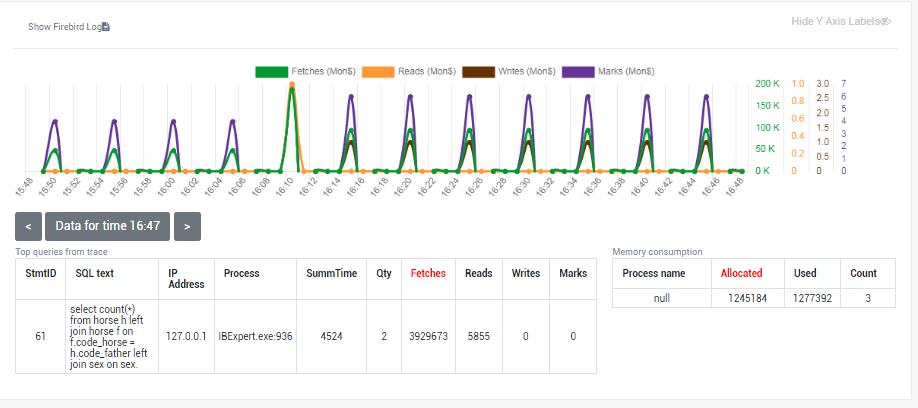Click Allocated value 1245184
The image size is (918, 408).
(748, 298)
